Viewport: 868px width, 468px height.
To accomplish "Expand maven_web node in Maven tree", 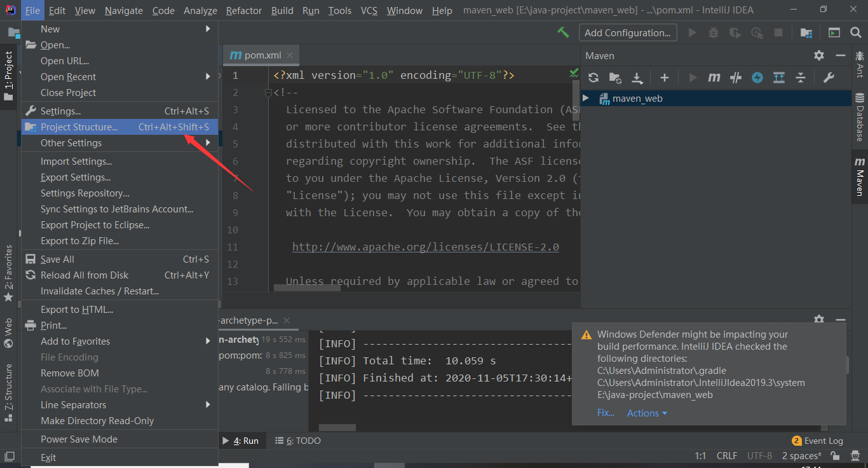I will click(x=586, y=99).
